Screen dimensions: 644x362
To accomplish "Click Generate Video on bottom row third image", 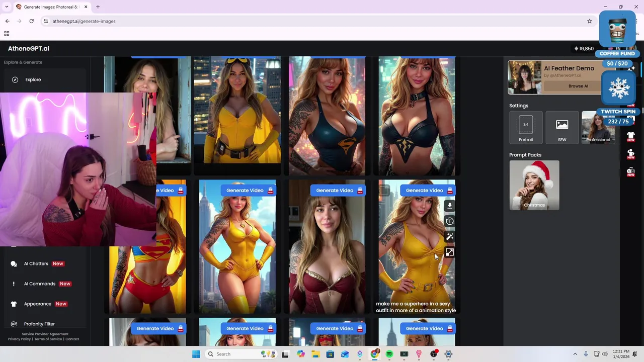I will [x=337, y=328].
